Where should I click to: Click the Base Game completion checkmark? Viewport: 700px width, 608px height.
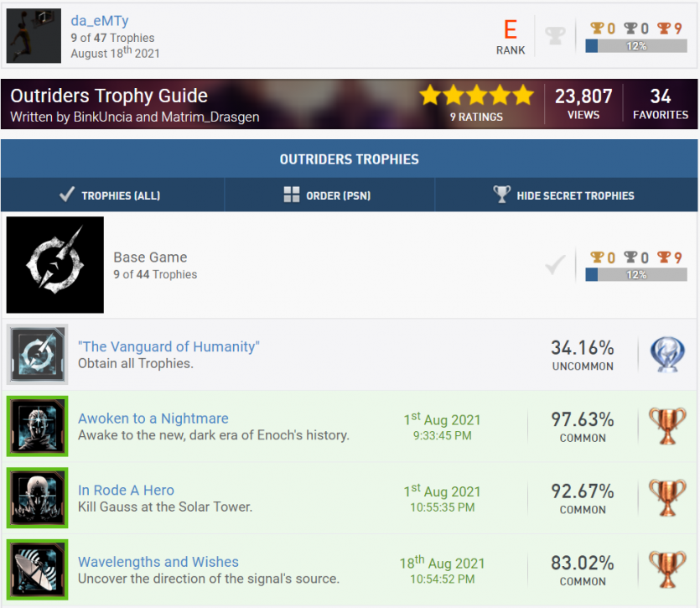(555, 266)
